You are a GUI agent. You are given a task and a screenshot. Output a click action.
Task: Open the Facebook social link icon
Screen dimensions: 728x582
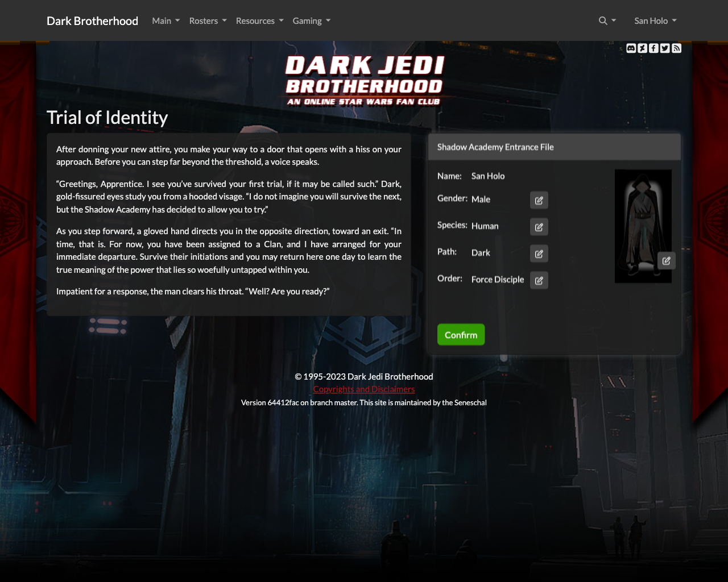coord(653,48)
